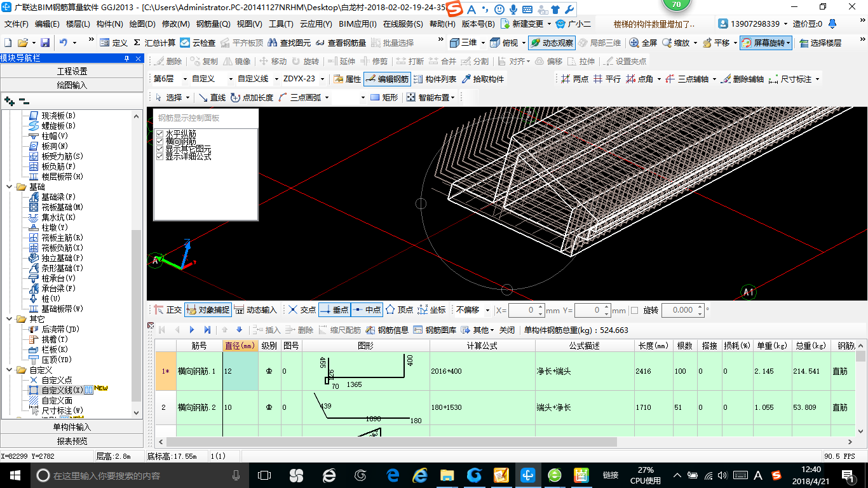Open the 文件(F) menu
The width and height of the screenshot is (868, 488).
[x=17, y=24]
